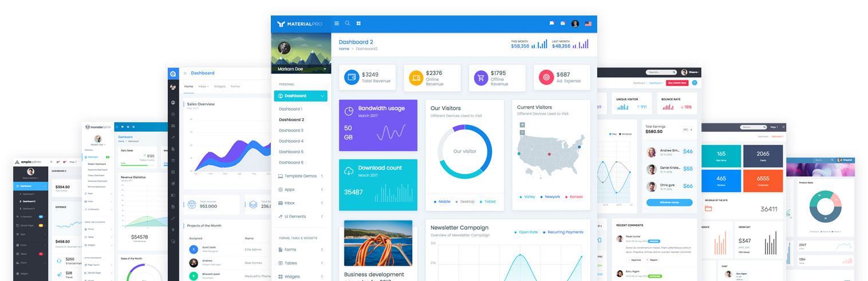
Task: Toggle the Open Rate legend in Newsletter Campaign
Action: click(x=526, y=232)
